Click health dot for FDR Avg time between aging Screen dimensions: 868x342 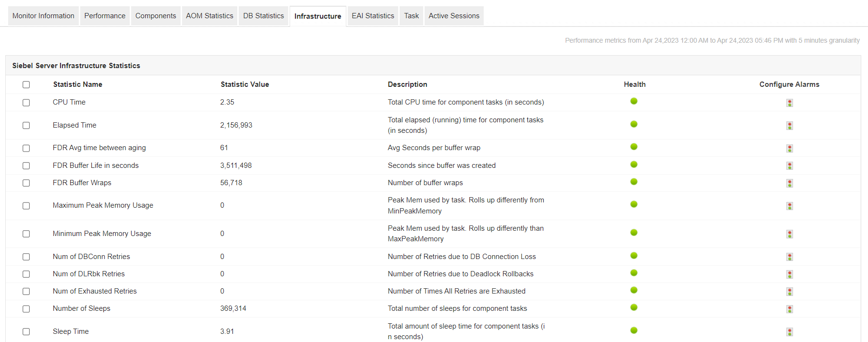[634, 147]
